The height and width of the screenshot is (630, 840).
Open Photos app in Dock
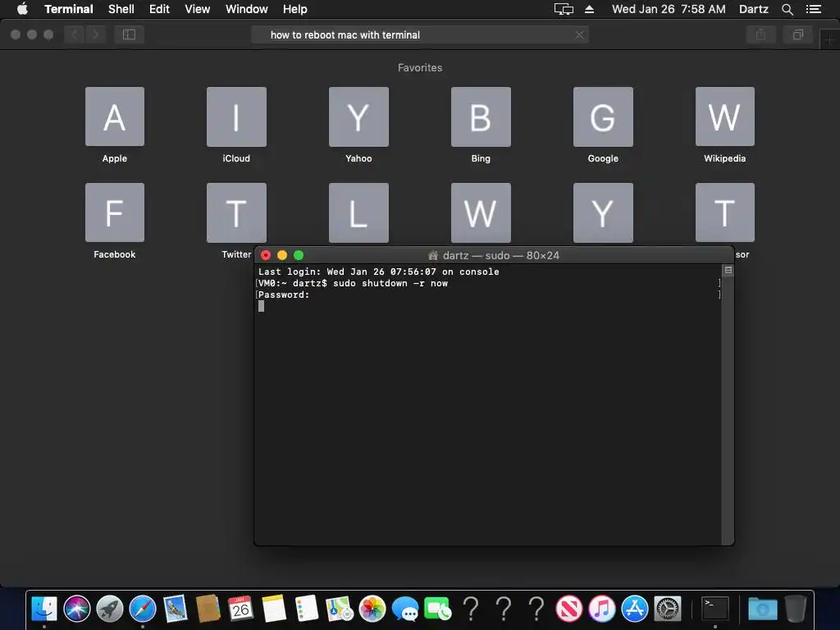point(372,609)
